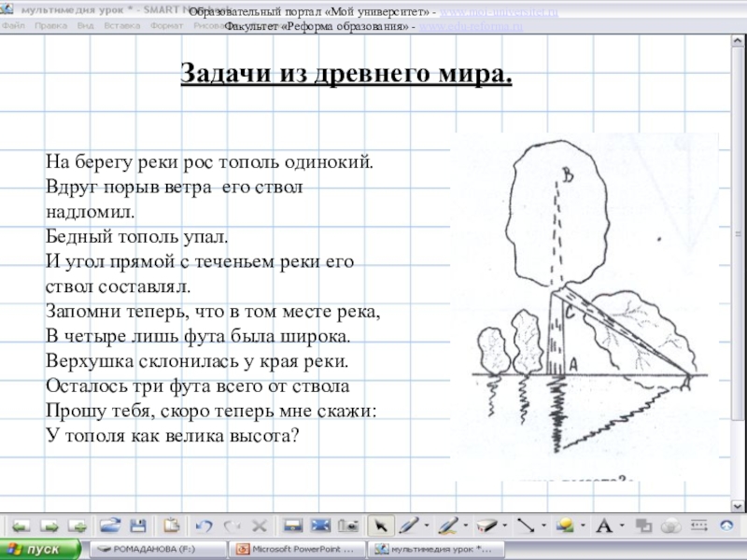The height and width of the screenshot is (560, 747).
Task: Expand the Pen tool options arrow
Action: pyautogui.click(x=426, y=525)
